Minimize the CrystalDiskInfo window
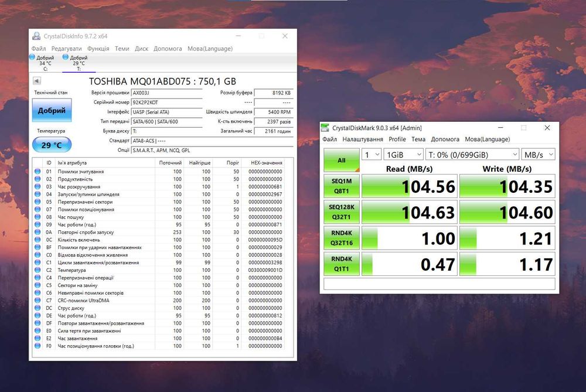Image resolution: width=586 pixels, height=392 pixels. tap(239, 36)
